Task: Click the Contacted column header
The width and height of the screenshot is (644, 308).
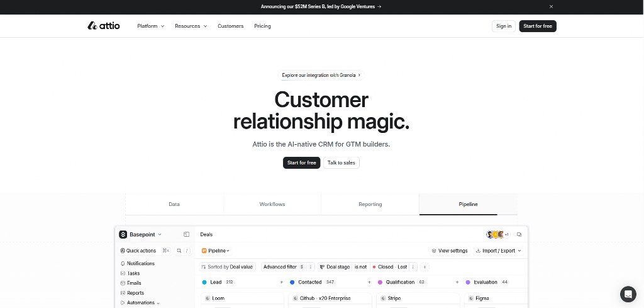Action: coord(313,282)
